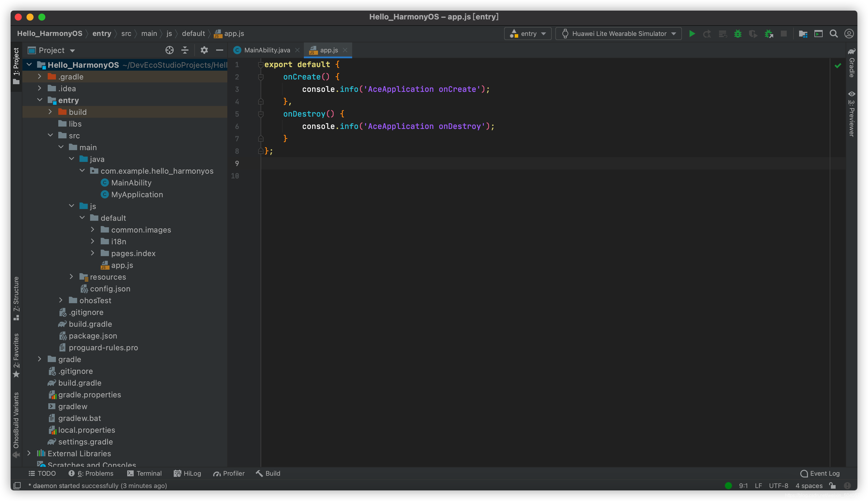
Task: Click the default breadcrumb in the navigation bar
Action: [193, 34]
